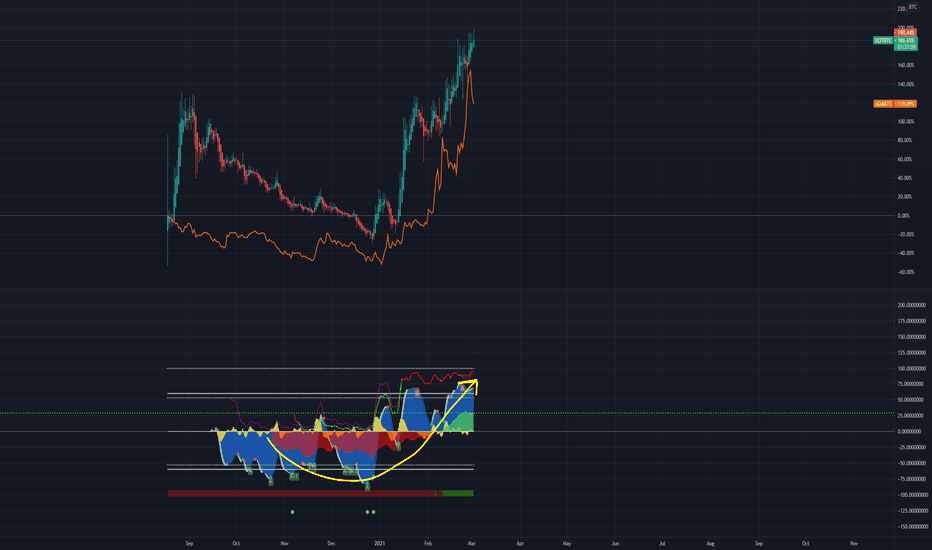The height and width of the screenshot is (550, 932).
Task: Click the 60.00% price scale value
Action: [x=905, y=159]
